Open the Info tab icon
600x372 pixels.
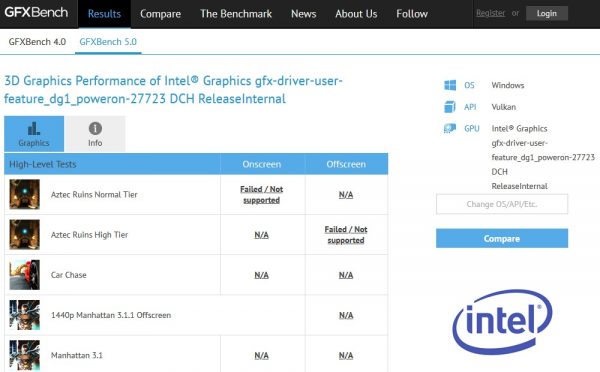coord(95,128)
